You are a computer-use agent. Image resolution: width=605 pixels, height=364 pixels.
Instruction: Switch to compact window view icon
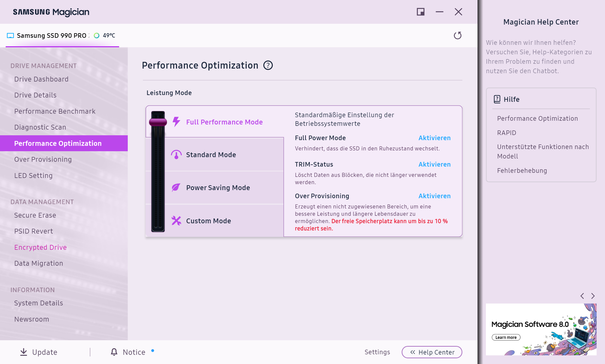[x=421, y=12]
